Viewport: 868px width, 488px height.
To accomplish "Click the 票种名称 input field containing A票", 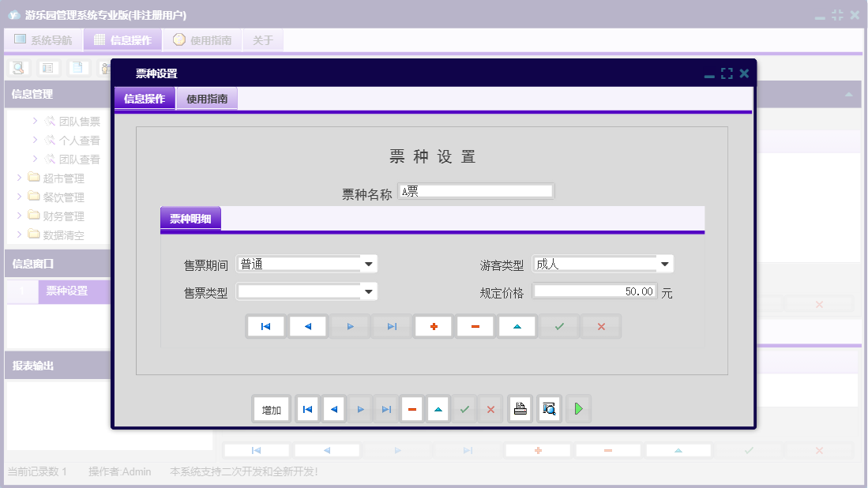I will [475, 190].
